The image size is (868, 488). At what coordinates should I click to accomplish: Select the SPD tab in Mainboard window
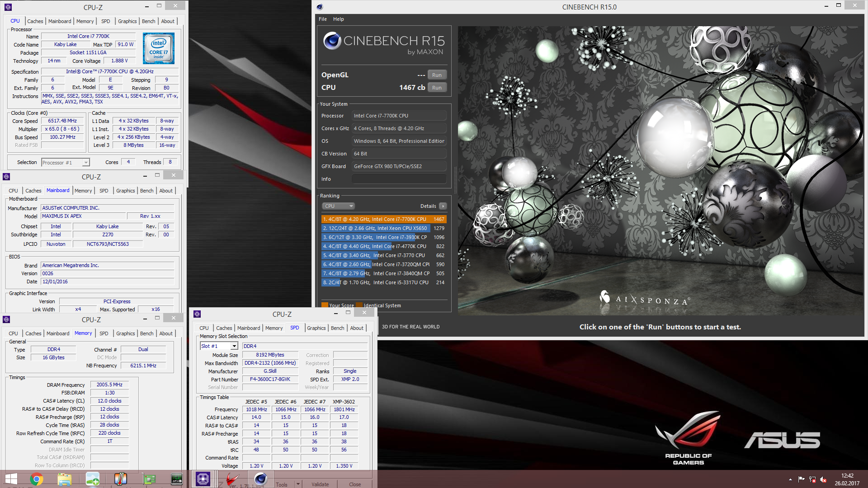[x=104, y=191]
